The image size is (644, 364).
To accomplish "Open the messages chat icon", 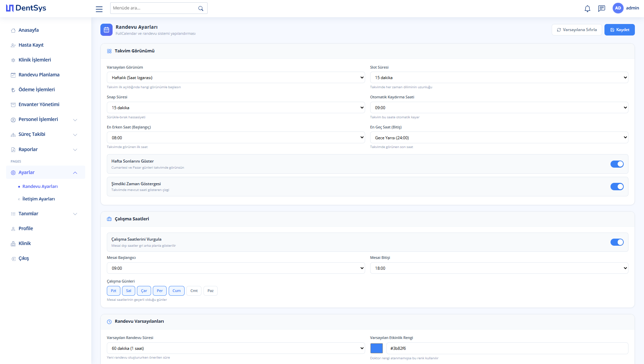I will [602, 8].
